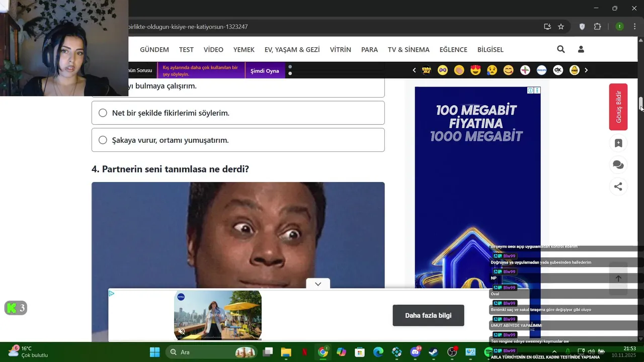Open the TV & SİNEMA menu
The width and height of the screenshot is (644, 362).
pyautogui.click(x=409, y=49)
